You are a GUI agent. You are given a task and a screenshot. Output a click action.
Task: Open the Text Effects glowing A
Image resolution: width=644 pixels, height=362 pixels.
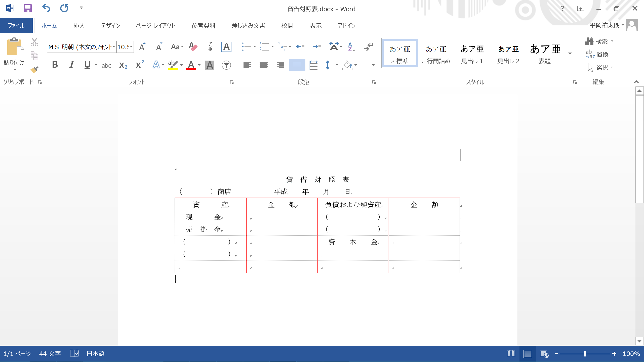156,65
